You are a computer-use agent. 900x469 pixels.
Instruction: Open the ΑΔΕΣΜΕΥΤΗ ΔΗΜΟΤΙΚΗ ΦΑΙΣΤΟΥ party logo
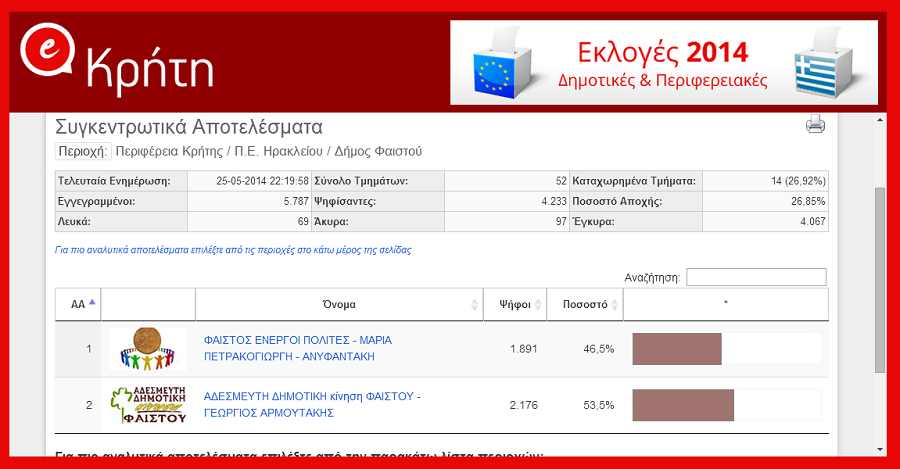148,404
